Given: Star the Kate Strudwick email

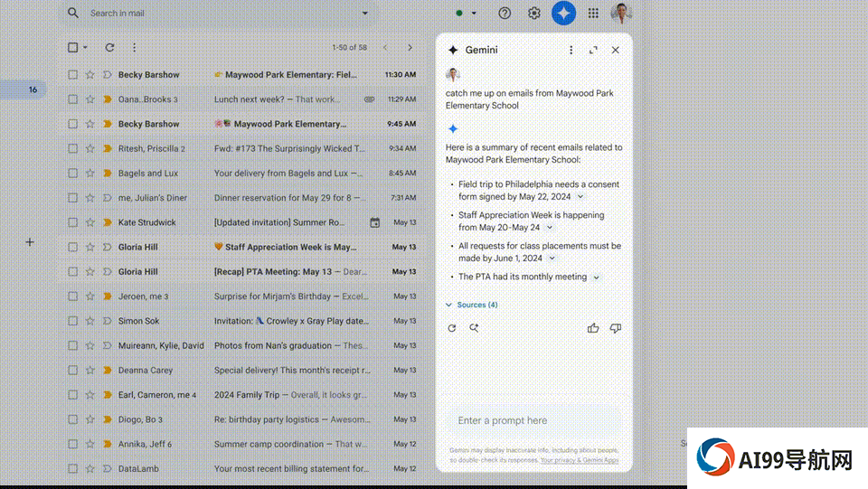Looking at the screenshot, I should point(90,222).
